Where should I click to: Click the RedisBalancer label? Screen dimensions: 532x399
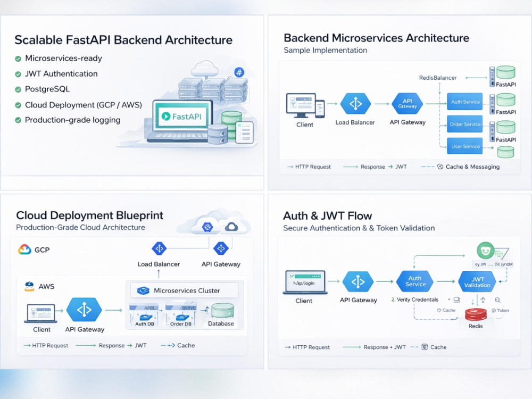point(438,78)
